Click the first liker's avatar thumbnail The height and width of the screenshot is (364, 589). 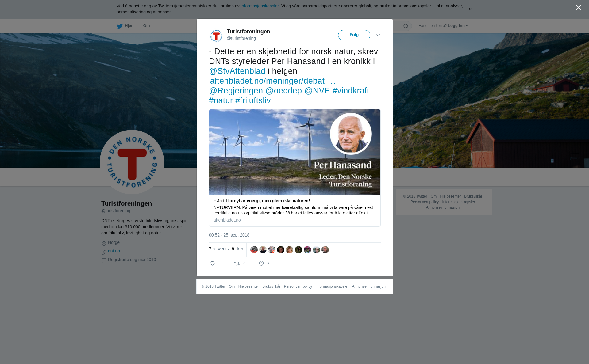coord(254,250)
